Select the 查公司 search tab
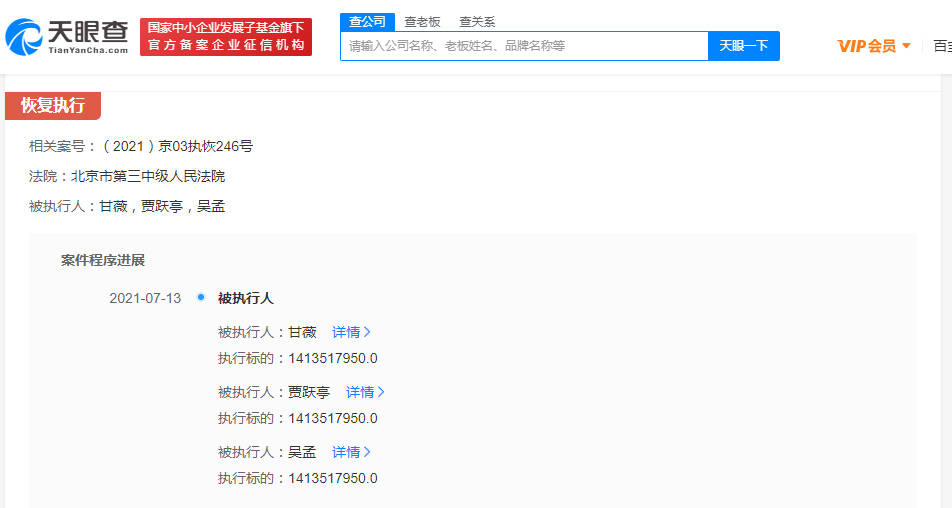952x508 pixels. coord(367,21)
